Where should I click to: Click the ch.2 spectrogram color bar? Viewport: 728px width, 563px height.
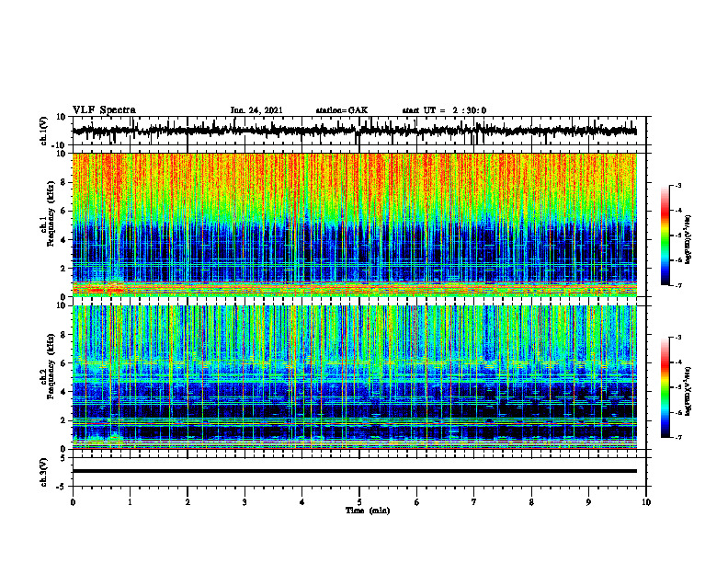[x=665, y=387]
